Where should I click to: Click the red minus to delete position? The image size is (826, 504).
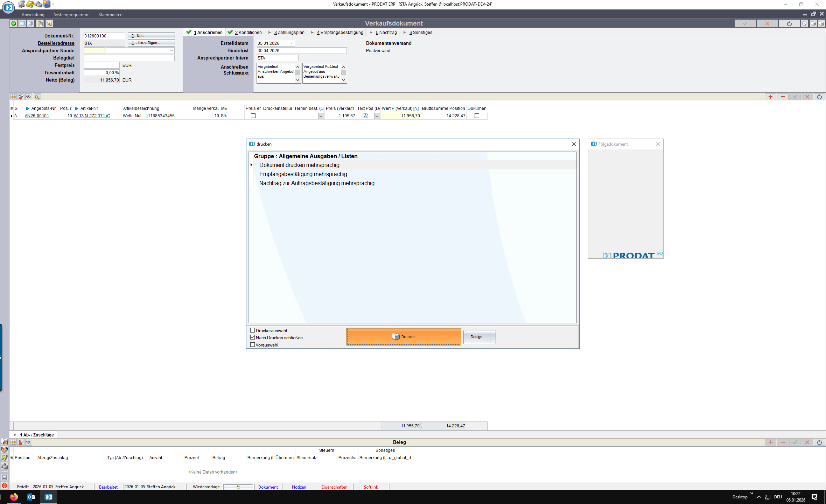(783, 97)
